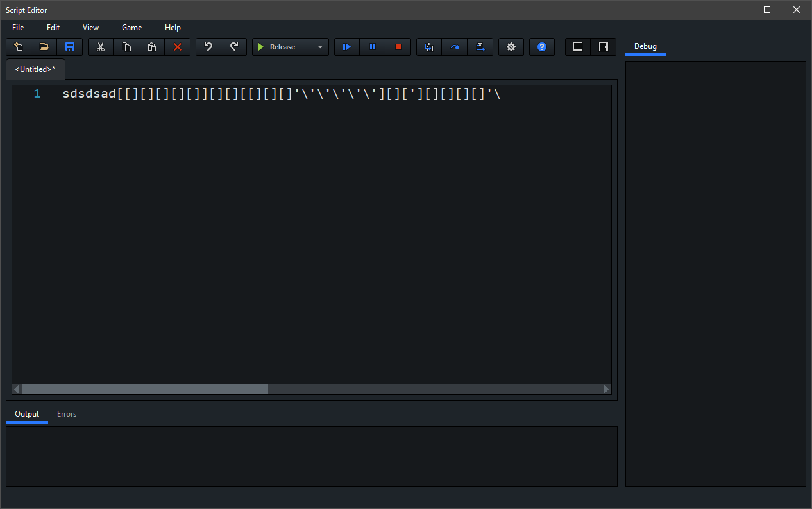Undo the last edit
This screenshot has width=812, height=509.
pyautogui.click(x=208, y=47)
